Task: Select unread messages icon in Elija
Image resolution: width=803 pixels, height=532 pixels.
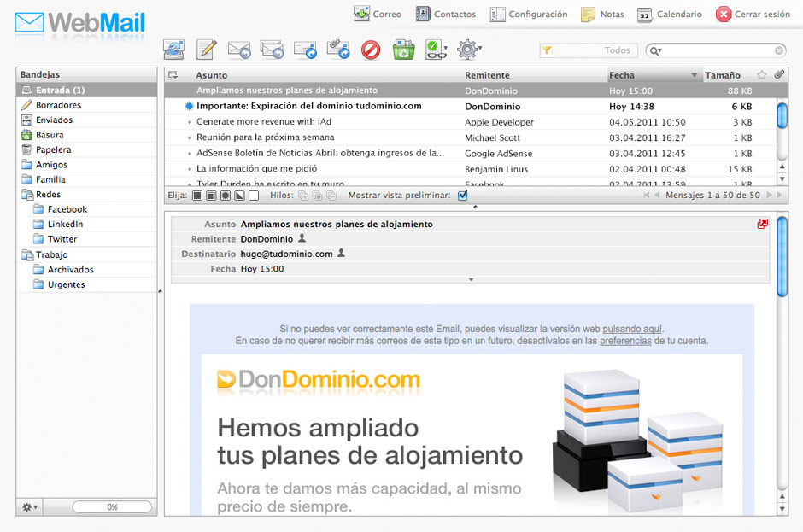Action: pyautogui.click(x=226, y=196)
